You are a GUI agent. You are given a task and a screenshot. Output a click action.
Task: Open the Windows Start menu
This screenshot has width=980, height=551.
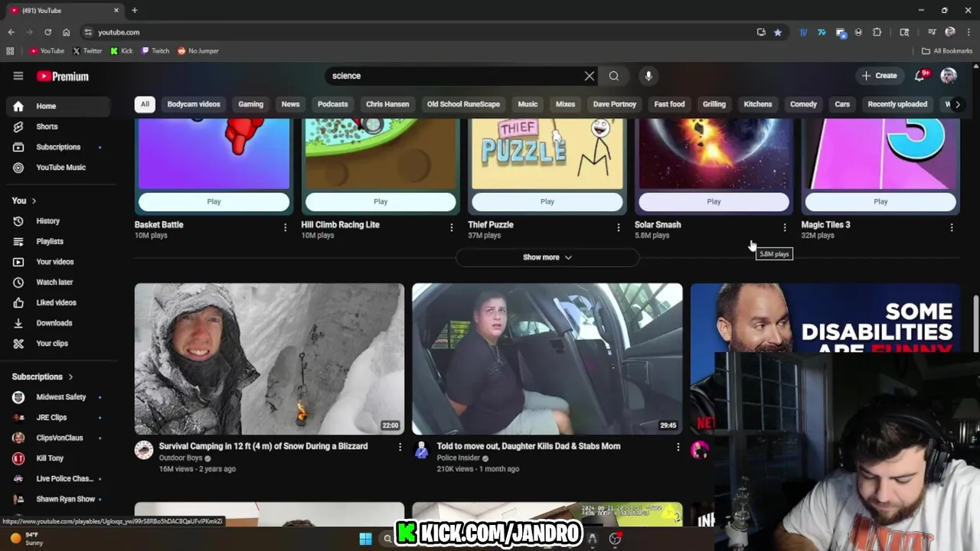tap(365, 539)
